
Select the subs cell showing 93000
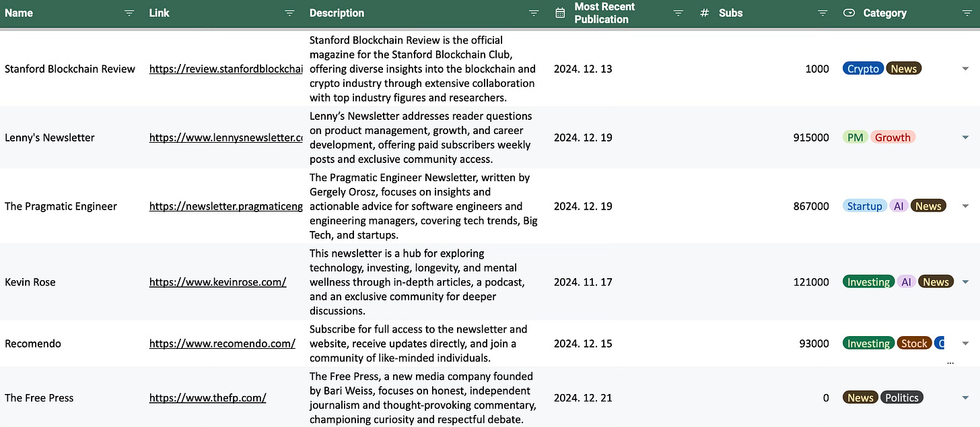tap(814, 343)
